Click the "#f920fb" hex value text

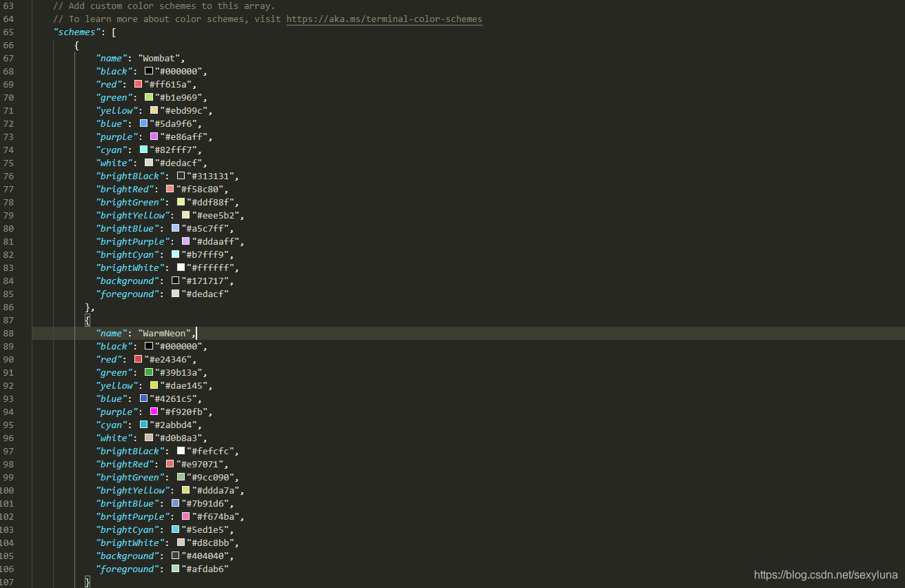pos(183,412)
